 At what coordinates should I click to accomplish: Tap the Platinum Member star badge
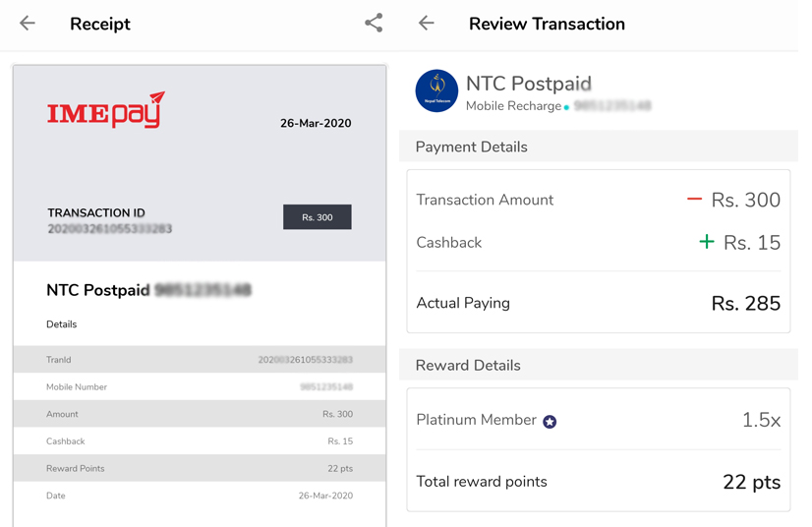coord(550,422)
